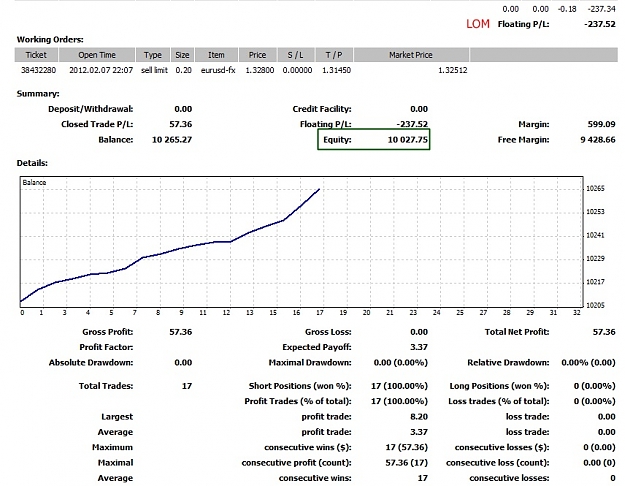Click the Equity value 10 027.75
This screenshot has width=625, height=486.
pos(407,140)
